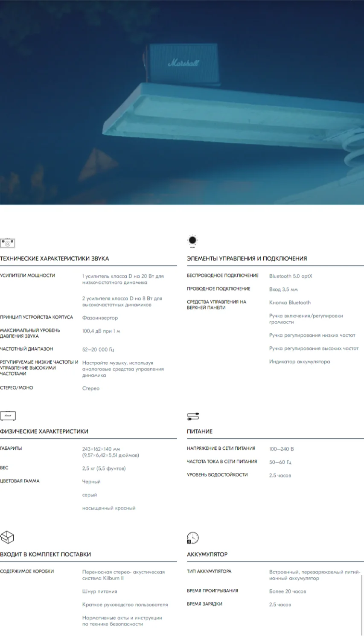Click color value насыщенный красный

(x=109, y=508)
